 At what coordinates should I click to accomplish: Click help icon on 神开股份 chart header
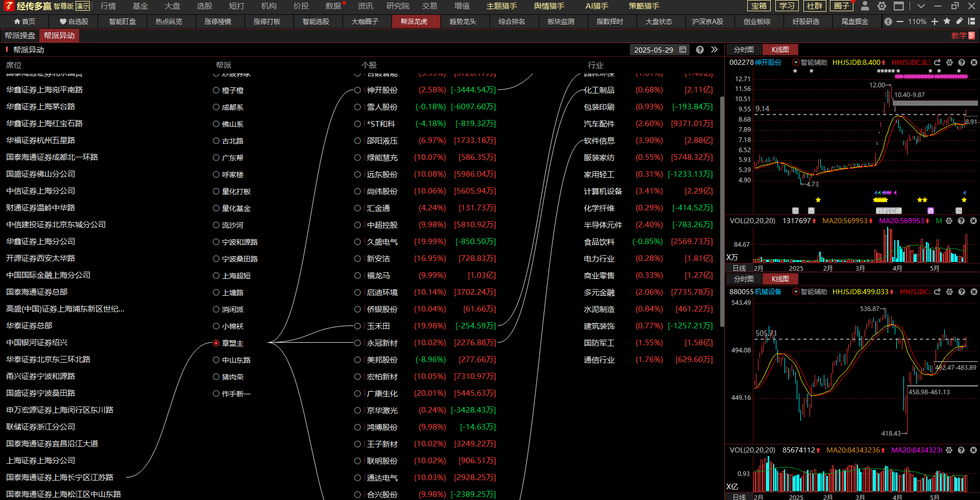[962, 62]
